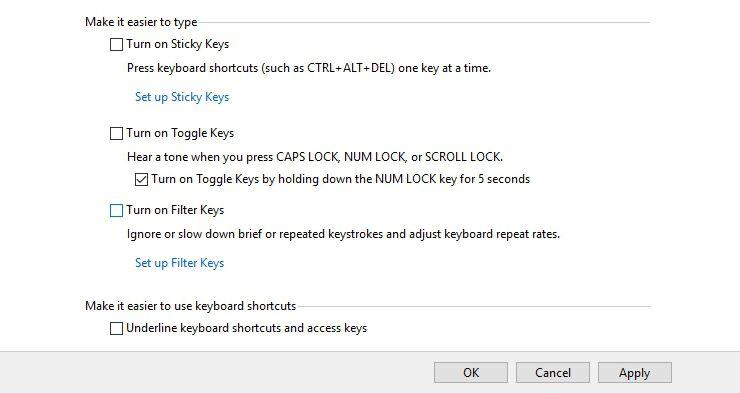Viewport: 740px width, 393px height.
Task: Confirm settings with the OK button
Action: pos(471,373)
